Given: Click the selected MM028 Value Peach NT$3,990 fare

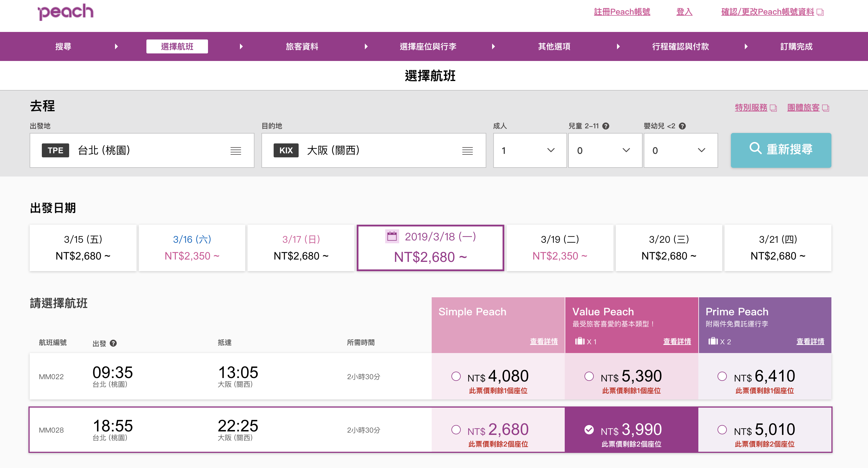Looking at the screenshot, I should 589,430.
